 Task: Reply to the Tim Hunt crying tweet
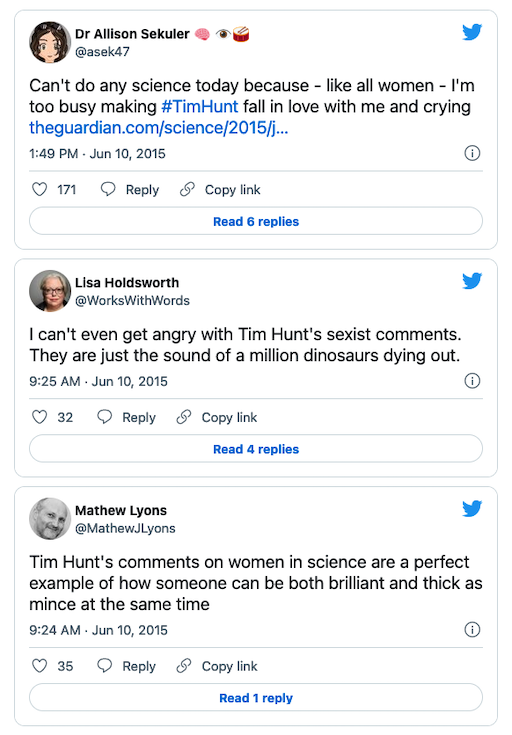point(130,189)
